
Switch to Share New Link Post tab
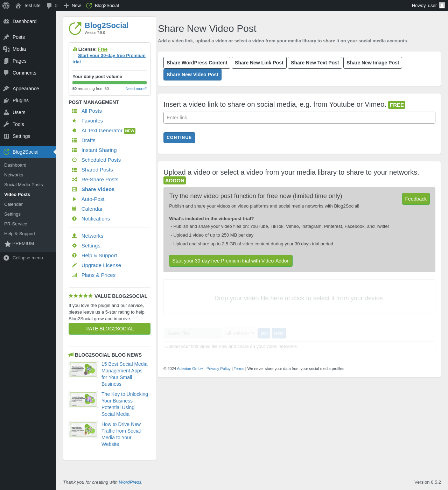[x=259, y=63]
